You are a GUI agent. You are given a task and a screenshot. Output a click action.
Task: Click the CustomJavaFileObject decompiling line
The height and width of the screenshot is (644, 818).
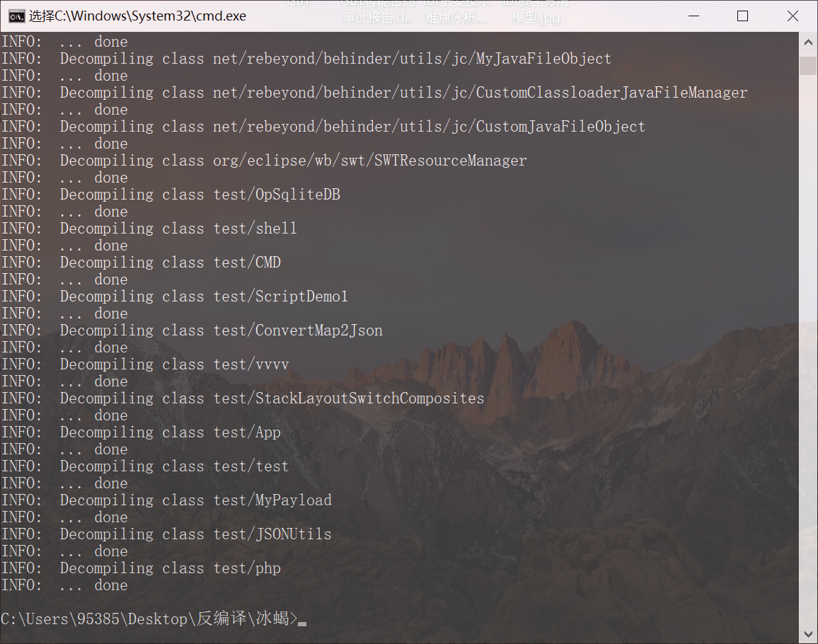(323, 127)
